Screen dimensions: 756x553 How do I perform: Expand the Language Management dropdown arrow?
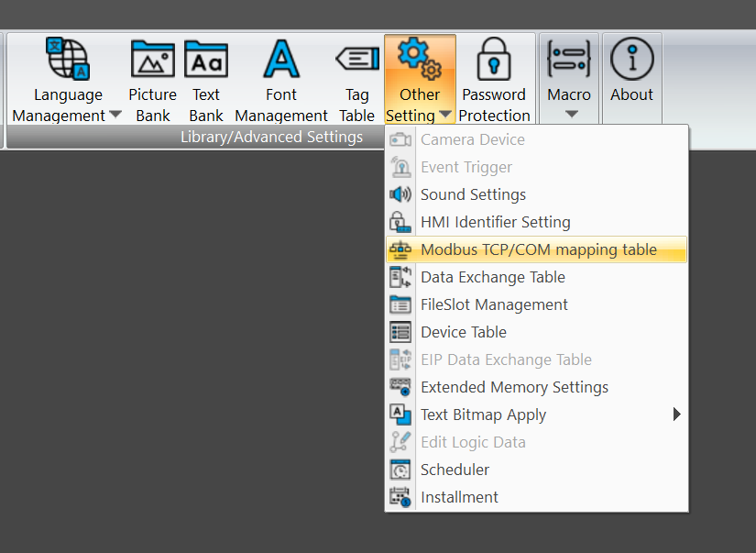pos(115,116)
